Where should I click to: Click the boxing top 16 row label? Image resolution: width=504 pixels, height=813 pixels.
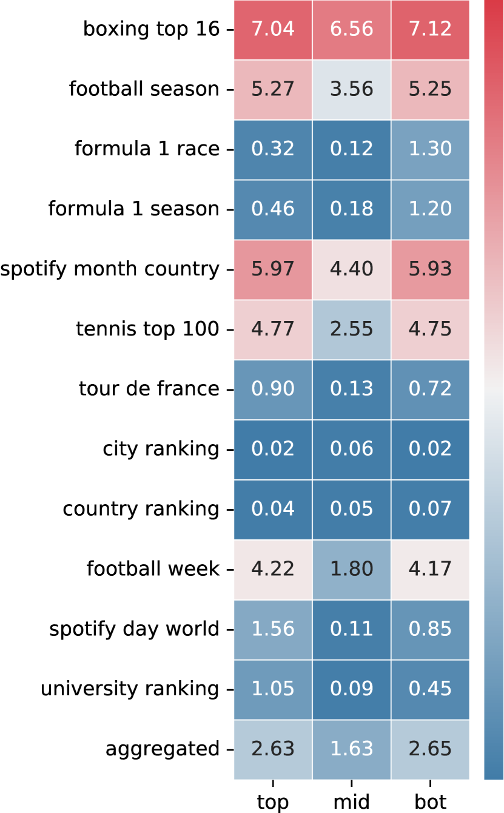pyautogui.click(x=151, y=29)
